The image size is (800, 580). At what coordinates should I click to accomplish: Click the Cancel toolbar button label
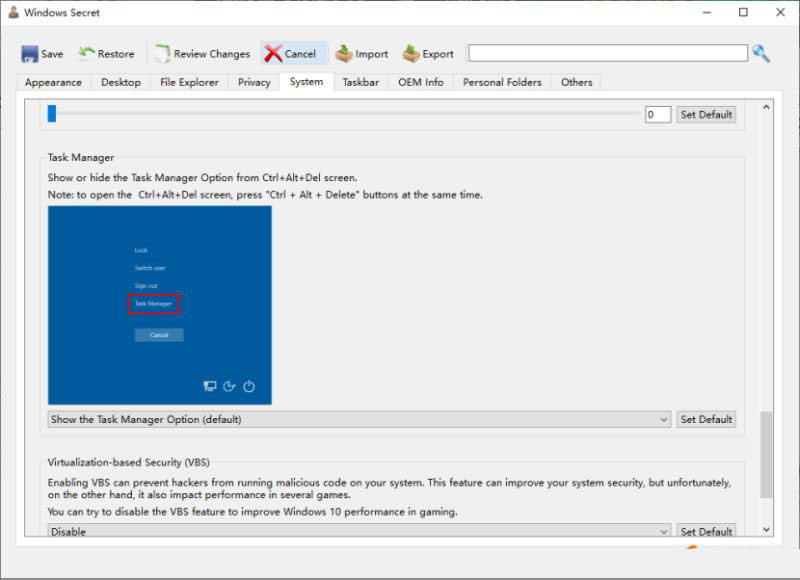click(x=300, y=54)
